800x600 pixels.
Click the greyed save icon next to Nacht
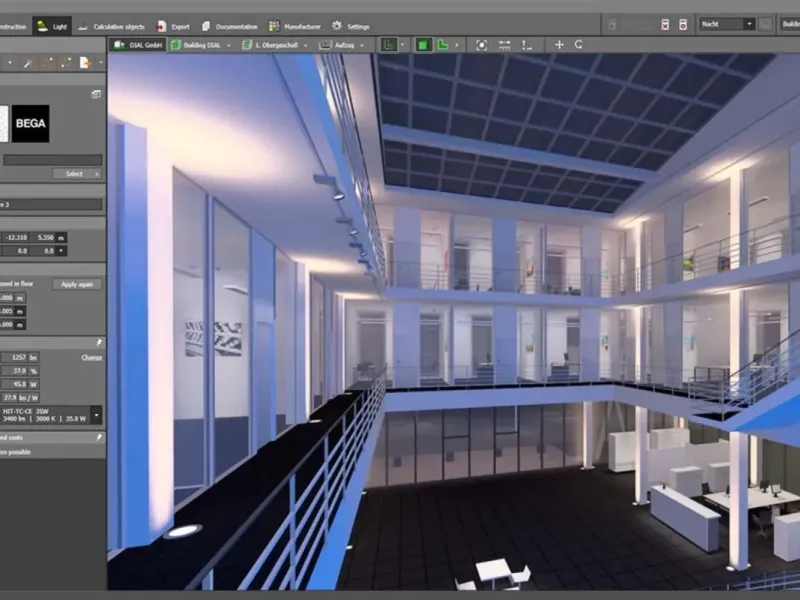[765, 24]
